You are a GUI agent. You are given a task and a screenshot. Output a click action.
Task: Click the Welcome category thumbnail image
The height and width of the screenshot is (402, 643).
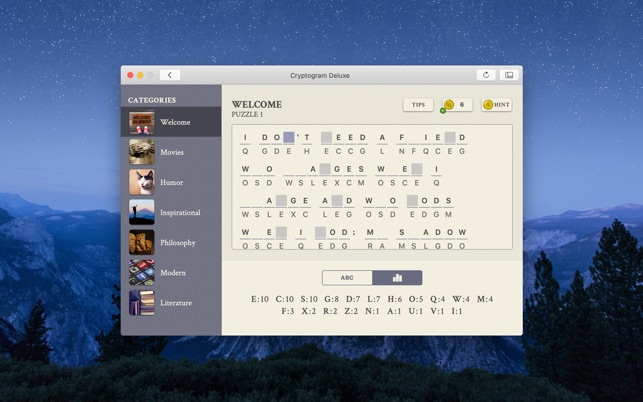tap(141, 122)
